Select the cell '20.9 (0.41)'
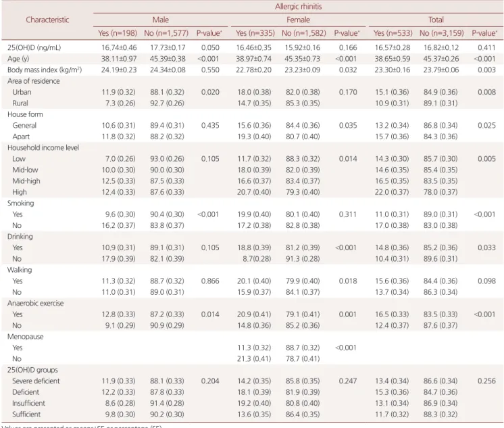 click(x=254, y=314)
